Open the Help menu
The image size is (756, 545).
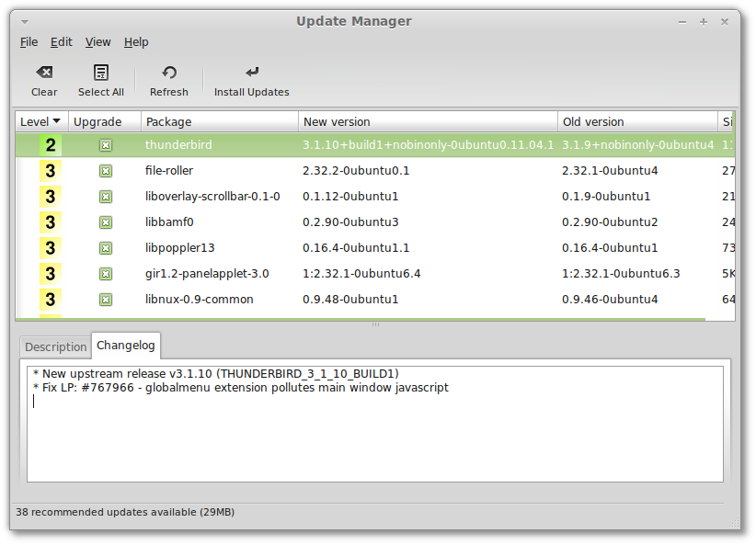click(x=136, y=42)
